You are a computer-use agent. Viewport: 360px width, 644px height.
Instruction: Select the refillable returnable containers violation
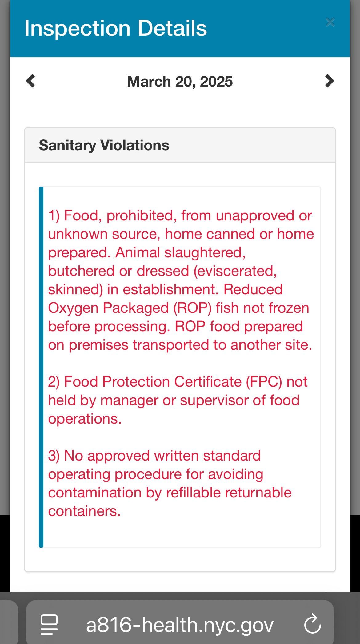[170, 483]
